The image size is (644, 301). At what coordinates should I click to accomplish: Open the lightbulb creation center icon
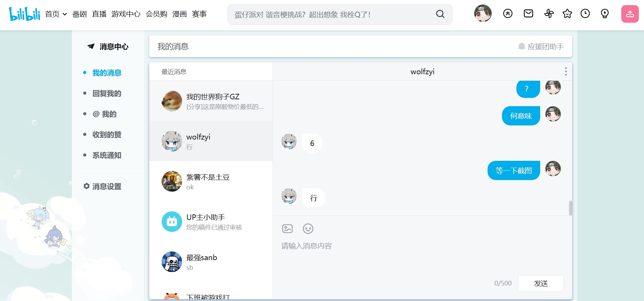click(x=604, y=13)
